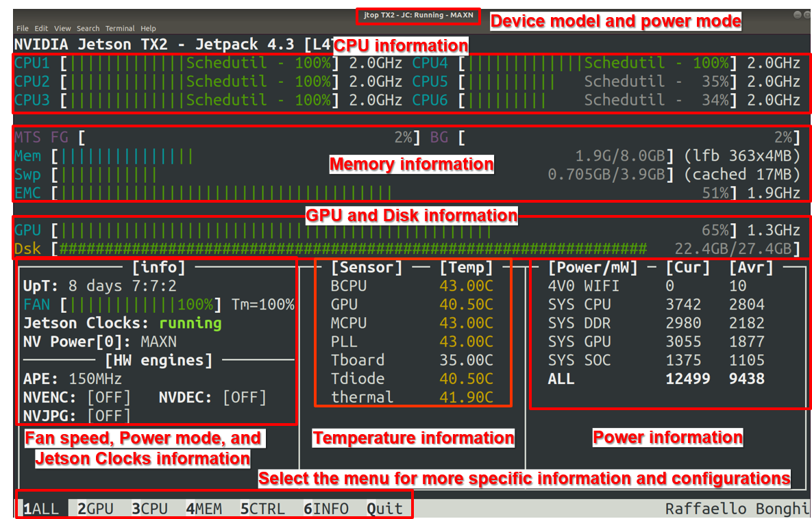
Task: Click the '[HW engines]' heading
Action: pyautogui.click(x=158, y=360)
